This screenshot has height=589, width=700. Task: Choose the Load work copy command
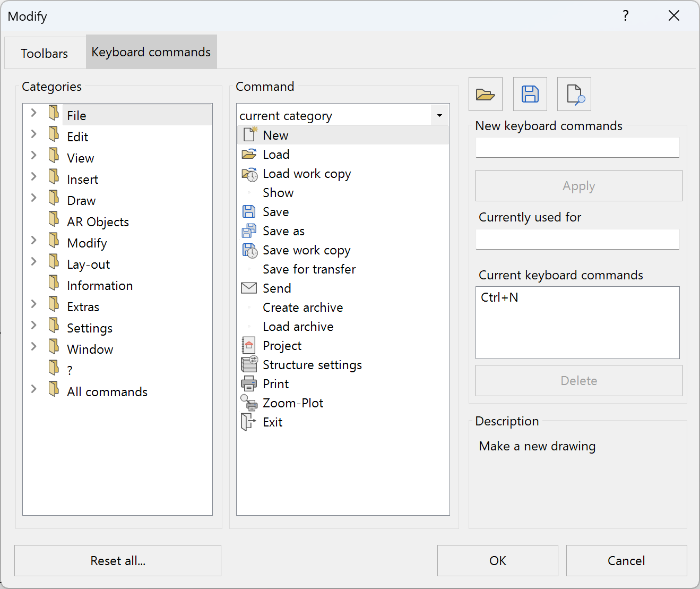click(306, 174)
